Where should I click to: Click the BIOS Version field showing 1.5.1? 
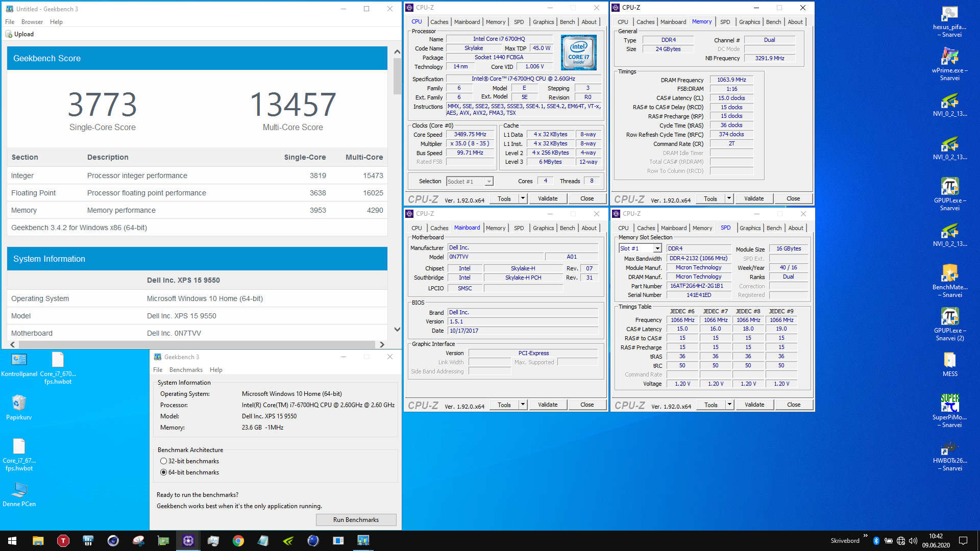tap(523, 322)
